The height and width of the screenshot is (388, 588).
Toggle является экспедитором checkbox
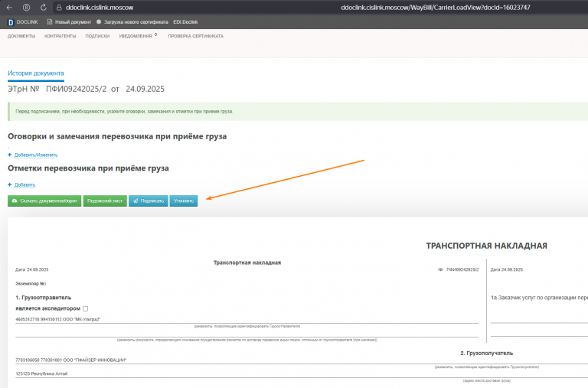pos(86,308)
